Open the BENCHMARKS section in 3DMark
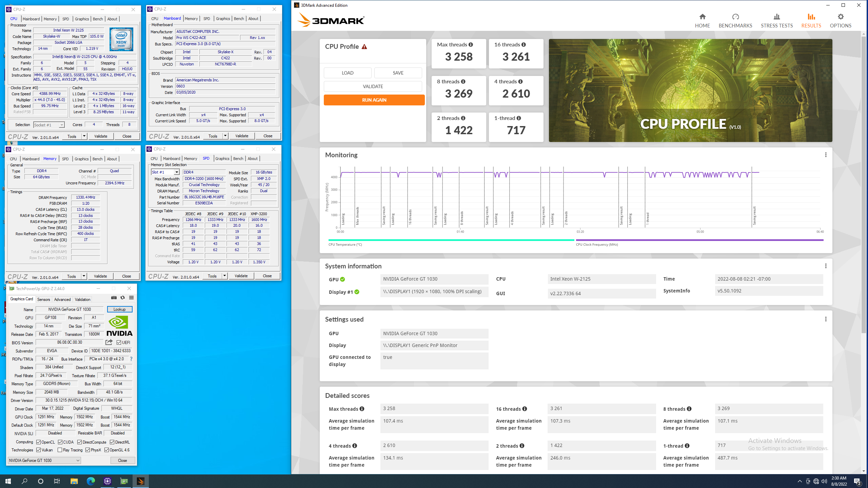This screenshot has width=868, height=488. click(x=735, y=20)
